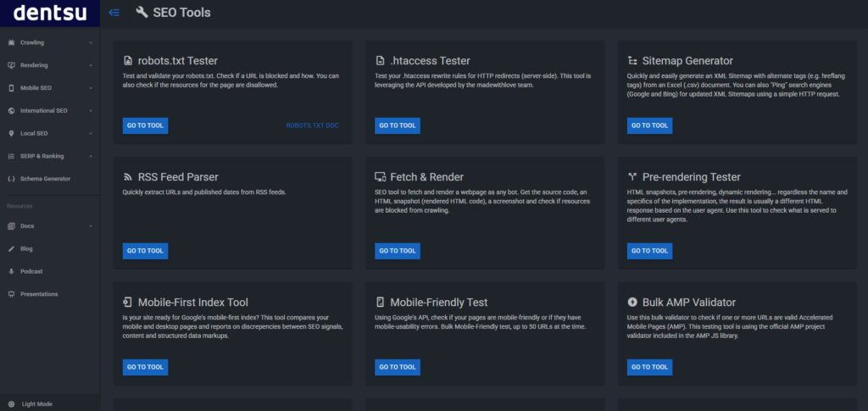Click the Fetch & Render card title
The image size is (868, 411).
(427, 177)
